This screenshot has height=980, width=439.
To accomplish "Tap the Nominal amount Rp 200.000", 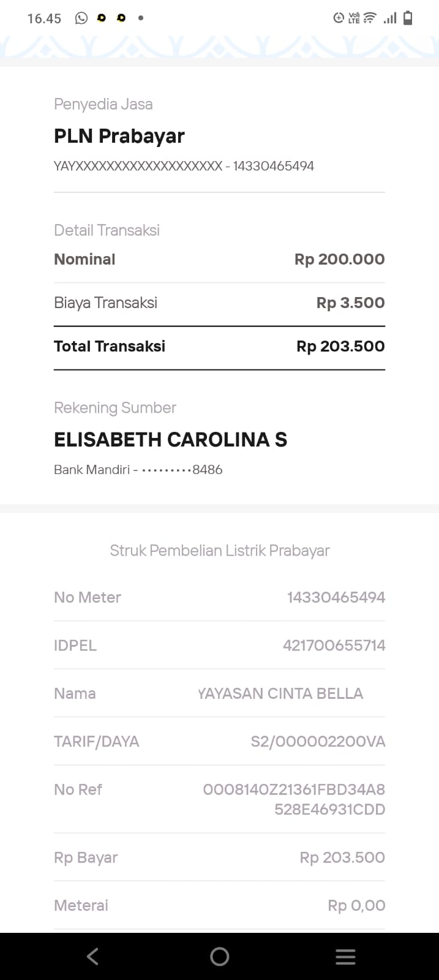I will coord(339,259).
